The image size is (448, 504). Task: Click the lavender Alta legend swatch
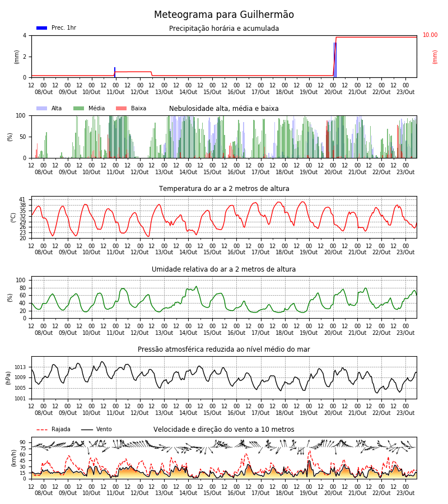41,108
